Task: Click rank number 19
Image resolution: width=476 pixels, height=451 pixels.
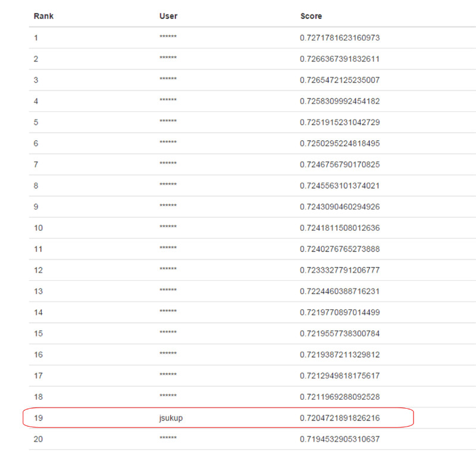Action: (x=38, y=418)
